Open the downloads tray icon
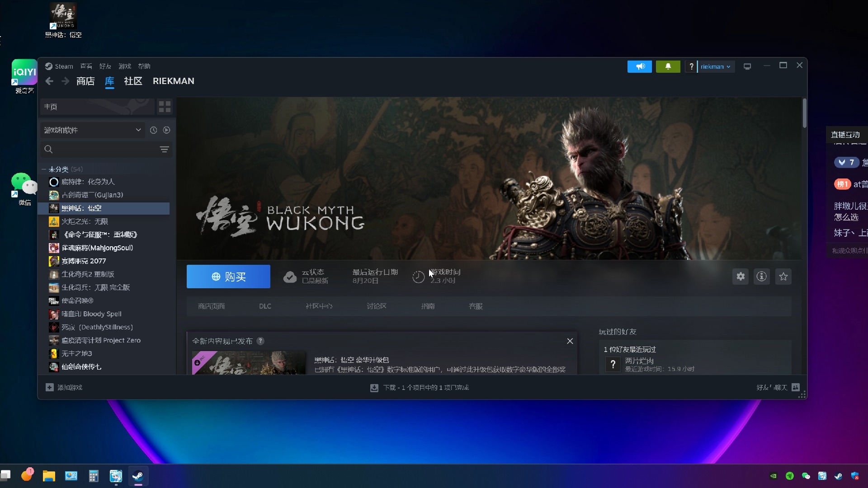Screen dimensions: 868x488 click(374, 388)
